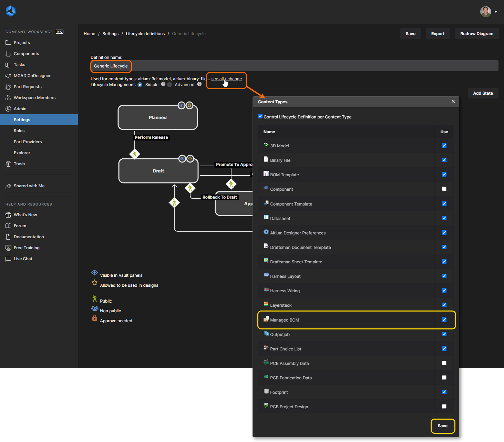Uncheck the BOM Template Use checkbox
The image size is (504, 442).
444,175
